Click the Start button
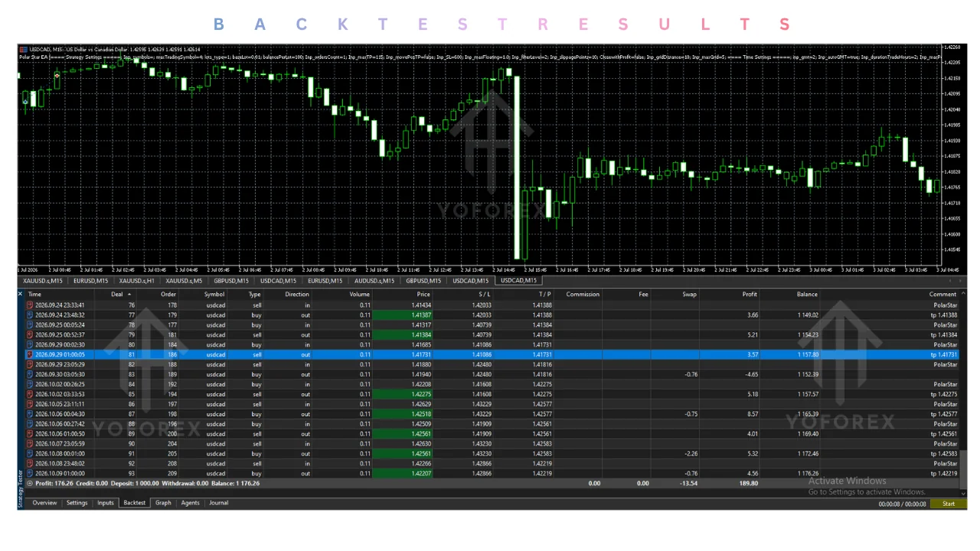 pos(949,504)
